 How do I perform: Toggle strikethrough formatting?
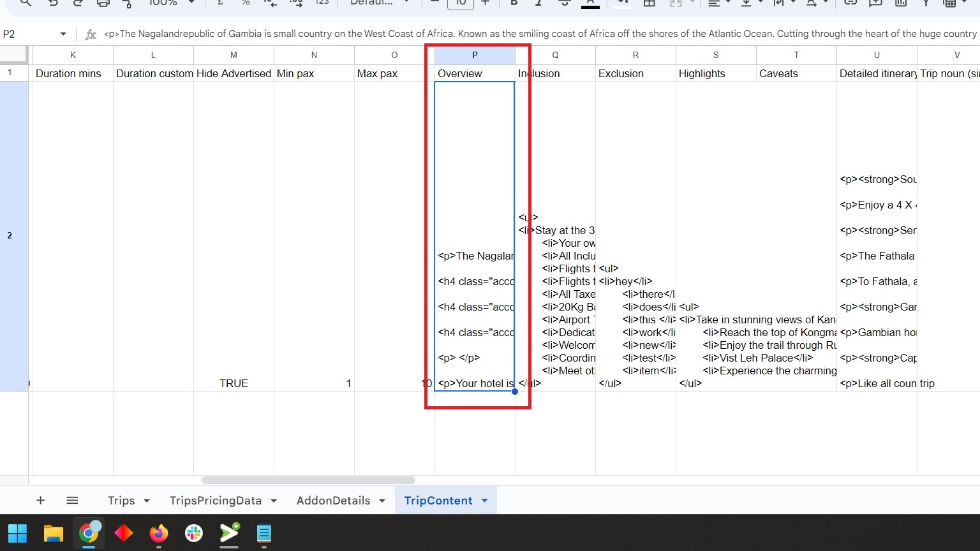coord(564,3)
